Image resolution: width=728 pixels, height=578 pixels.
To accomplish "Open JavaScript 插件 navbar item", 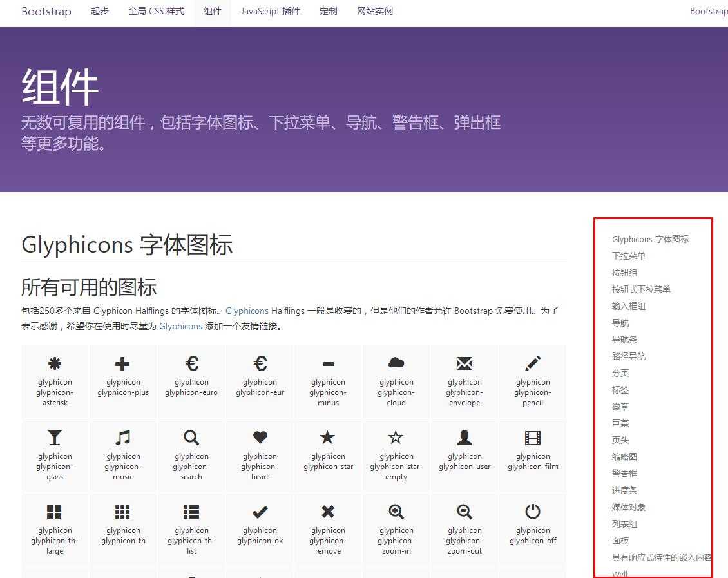I will point(270,11).
